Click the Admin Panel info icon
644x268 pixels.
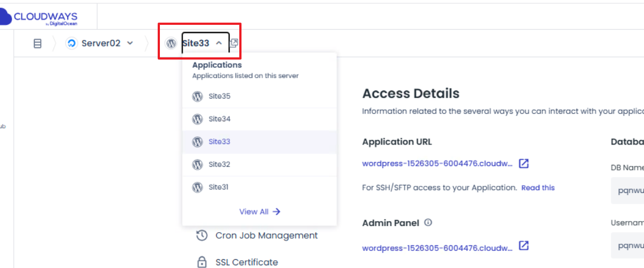click(428, 223)
